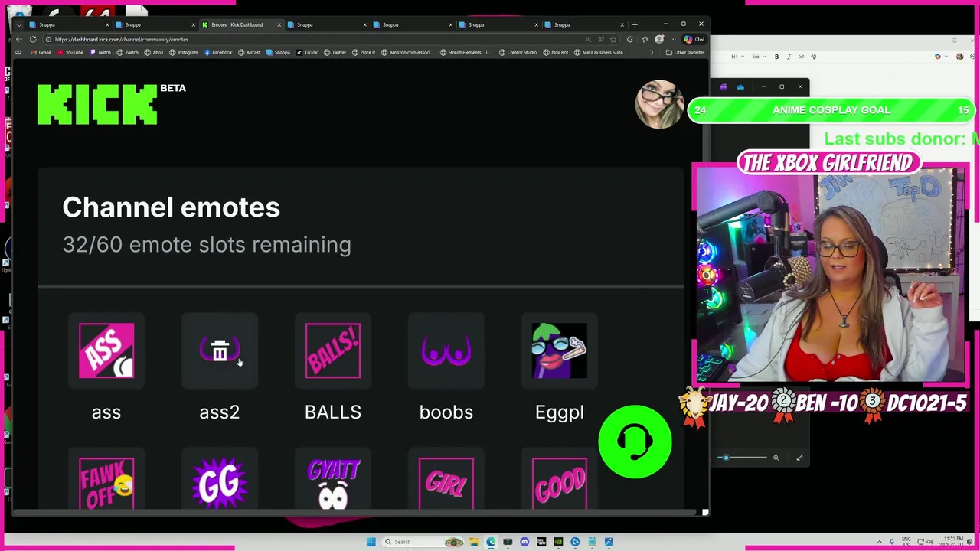Open the Gmail bookmark
The height and width of the screenshot is (551, 980).
[x=41, y=52]
